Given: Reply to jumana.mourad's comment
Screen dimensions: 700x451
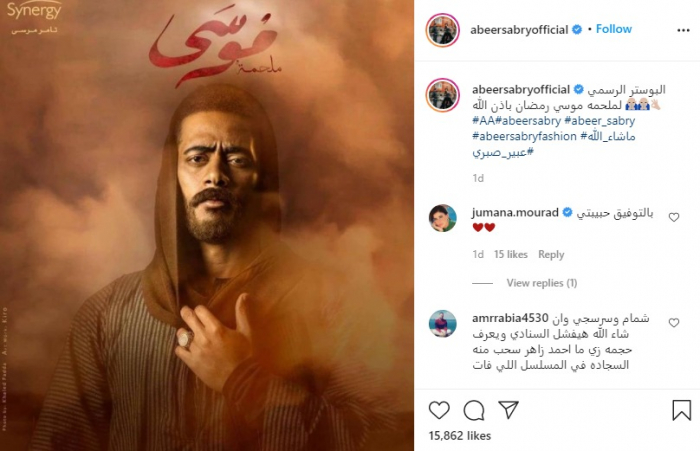Looking at the screenshot, I should [x=551, y=255].
